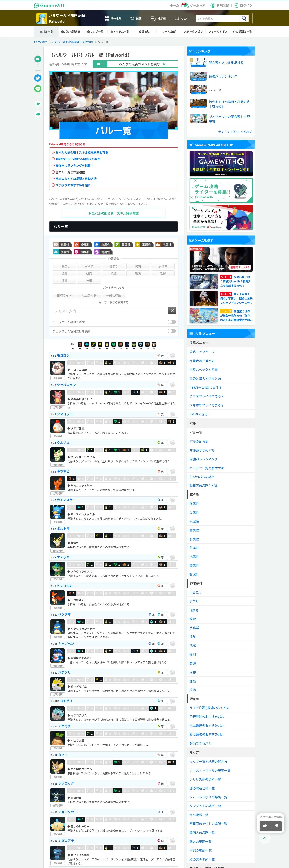Click the keyword テキスト入力 field

pos(110,311)
